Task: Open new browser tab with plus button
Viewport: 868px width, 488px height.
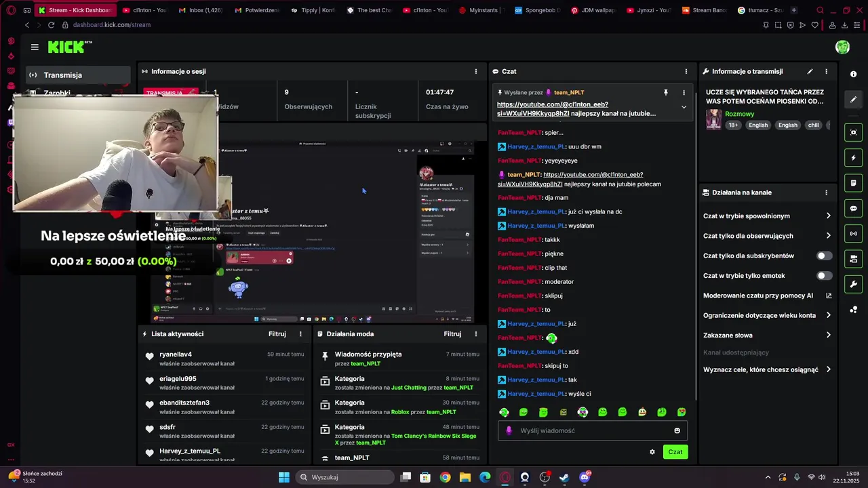Action: point(794,10)
